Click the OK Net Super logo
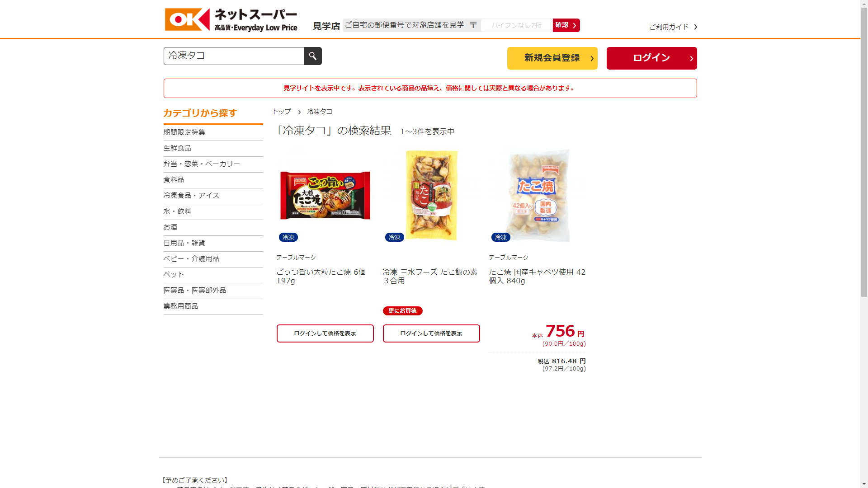 click(231, 20)
